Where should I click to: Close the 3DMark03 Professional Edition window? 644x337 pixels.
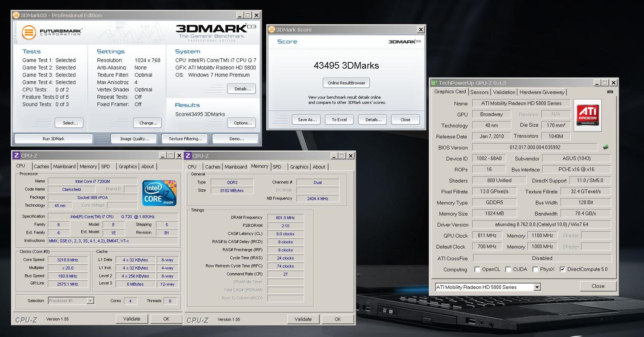(x=256, y=15)
